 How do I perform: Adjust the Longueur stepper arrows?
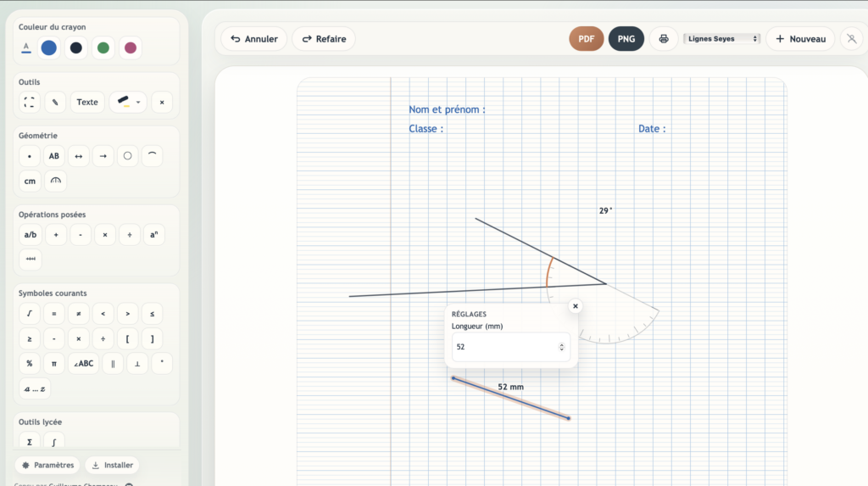(561, 347)
